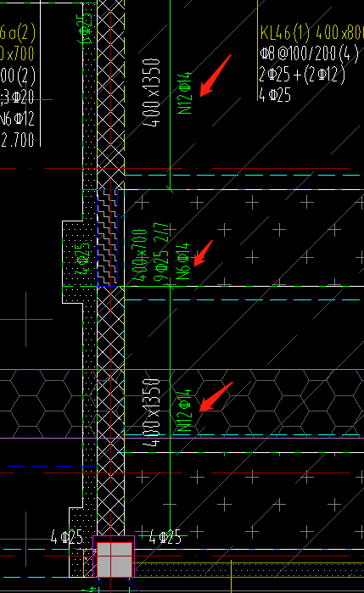Select the N12Φ14 label over hexagon hatch

[x=184, y=411]
